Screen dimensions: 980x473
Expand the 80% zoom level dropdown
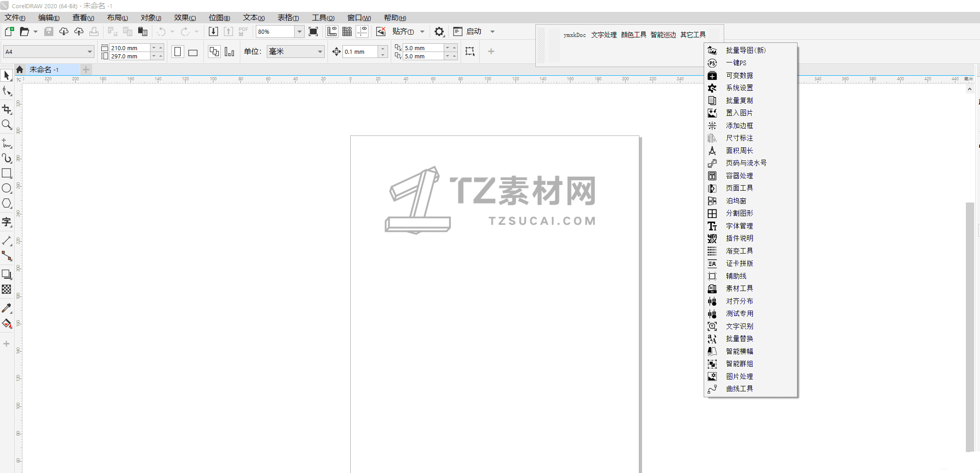coord(299,31)
